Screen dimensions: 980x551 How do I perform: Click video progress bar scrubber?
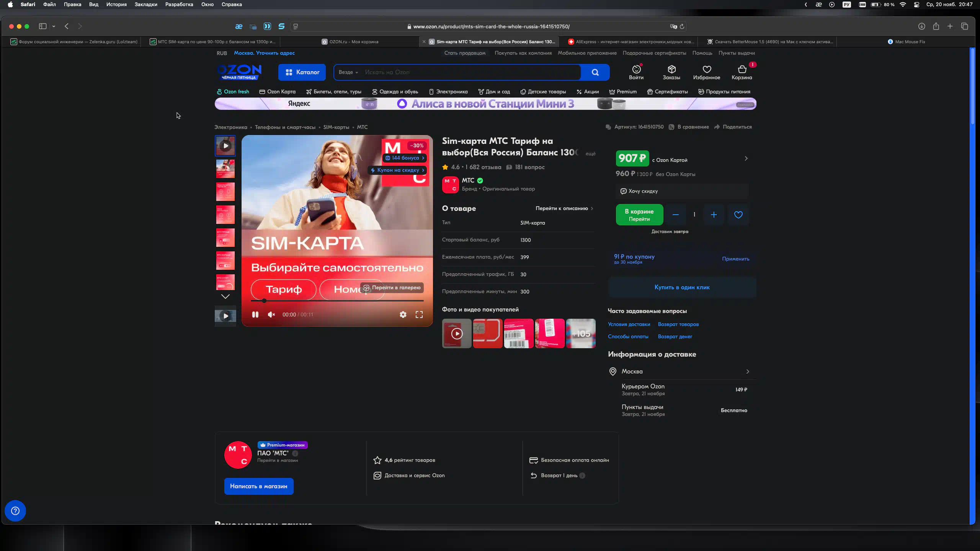pyautogui.click(x=264, y=301)
